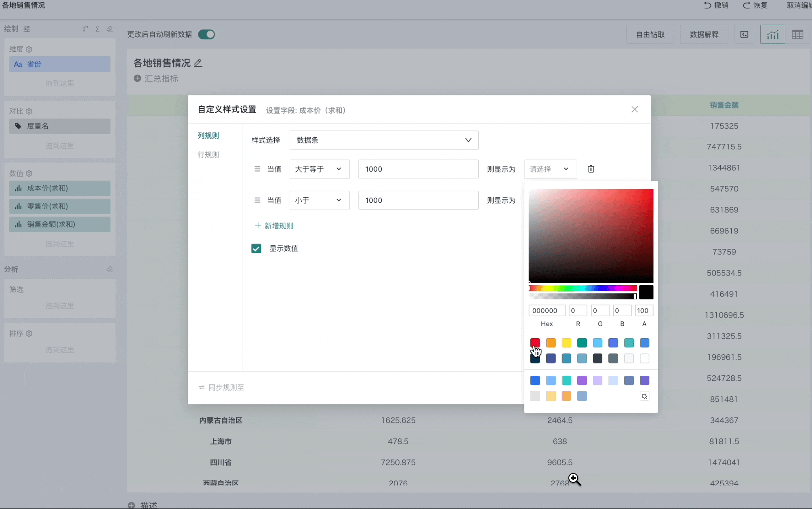
Task: Click the 自由钻取 button
Action: (650, 34)
